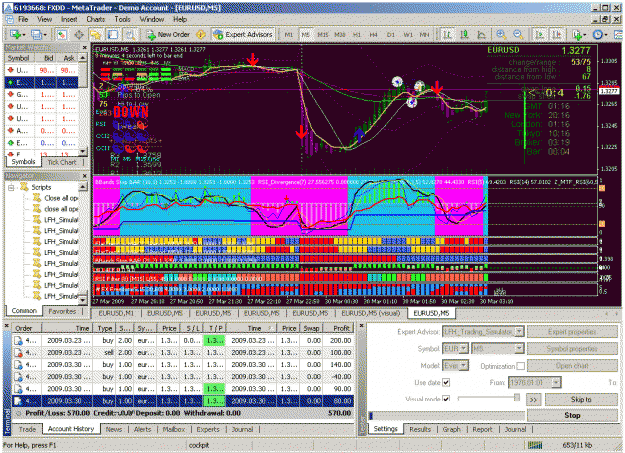Open the Window menu
The image size is (625, 453).
(151, 19)
